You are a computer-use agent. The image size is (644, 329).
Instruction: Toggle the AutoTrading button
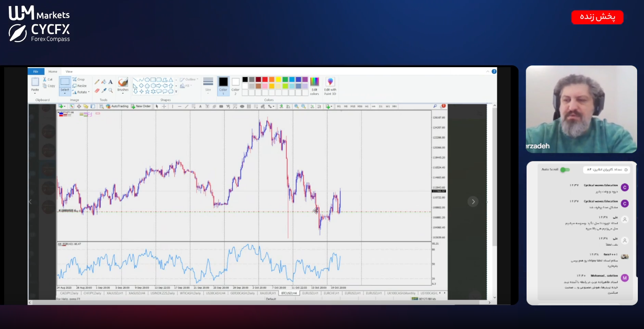coord(117,107)
